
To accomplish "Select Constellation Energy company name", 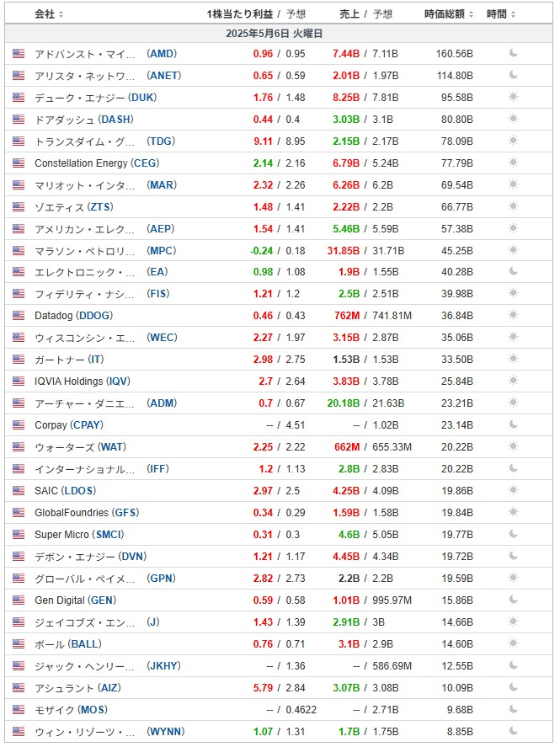I will [x=81, y=163].
